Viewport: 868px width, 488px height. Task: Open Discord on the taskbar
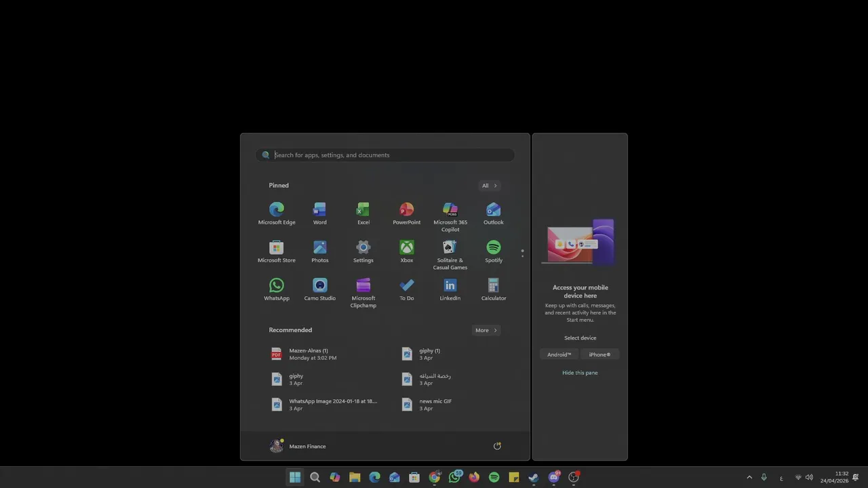[x=553, y=477]
